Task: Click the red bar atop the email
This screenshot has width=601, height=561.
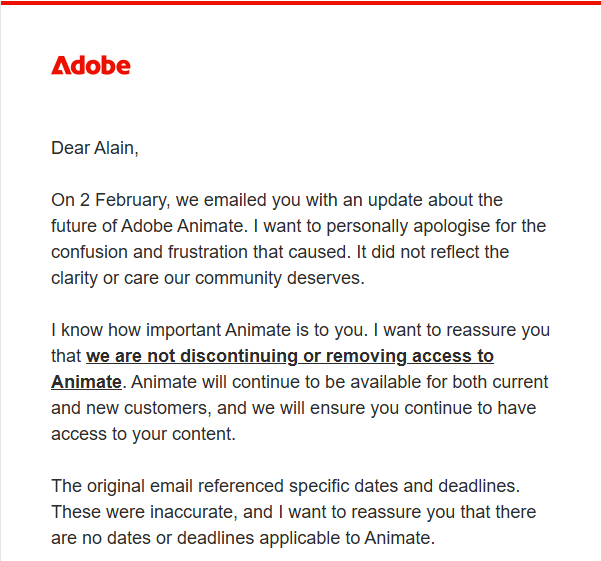Action: tap(300, 3)
